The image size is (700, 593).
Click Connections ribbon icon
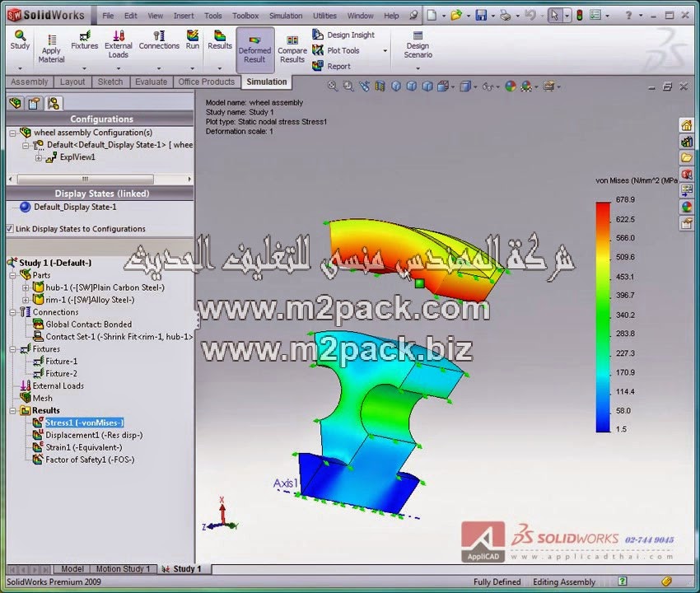coord(159,40)
